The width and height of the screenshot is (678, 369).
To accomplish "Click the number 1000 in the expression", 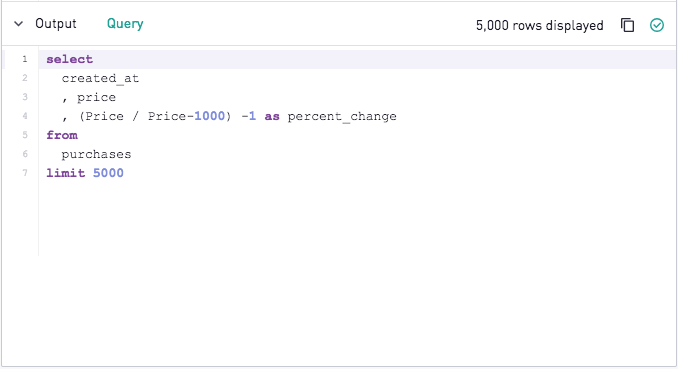I will coord(210,116).
